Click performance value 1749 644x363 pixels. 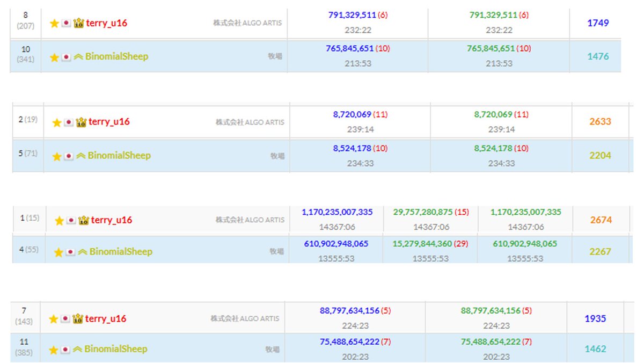coord(598,24)
